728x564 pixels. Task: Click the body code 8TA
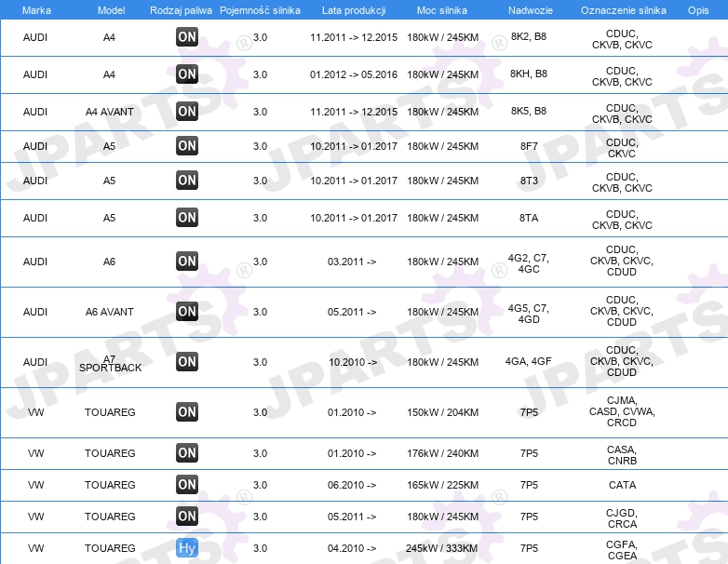529,218
